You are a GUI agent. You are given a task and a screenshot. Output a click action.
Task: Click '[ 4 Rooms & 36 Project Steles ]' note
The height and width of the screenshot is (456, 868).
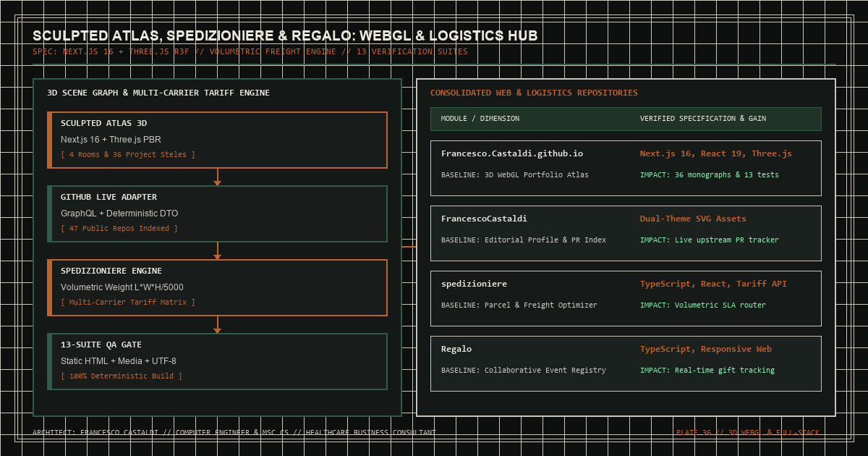click(128, 155)
